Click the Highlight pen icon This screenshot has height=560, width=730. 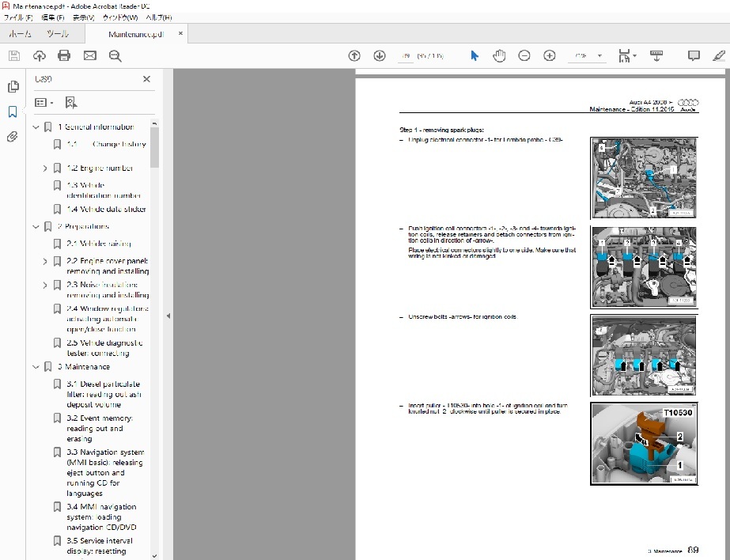719,56
